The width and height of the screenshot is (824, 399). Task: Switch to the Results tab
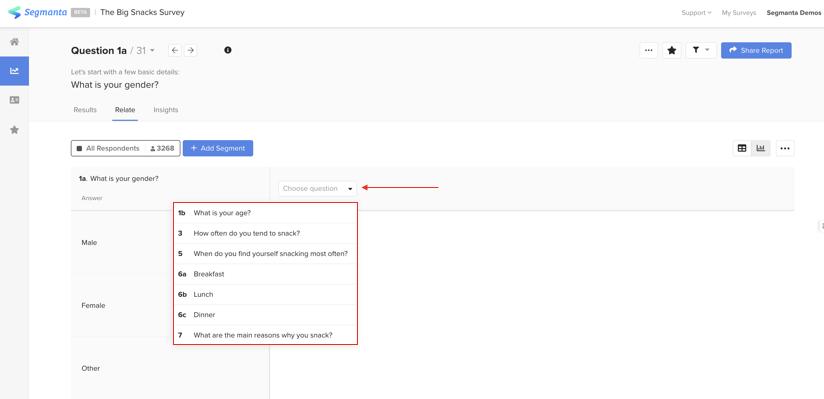point(85,110)
